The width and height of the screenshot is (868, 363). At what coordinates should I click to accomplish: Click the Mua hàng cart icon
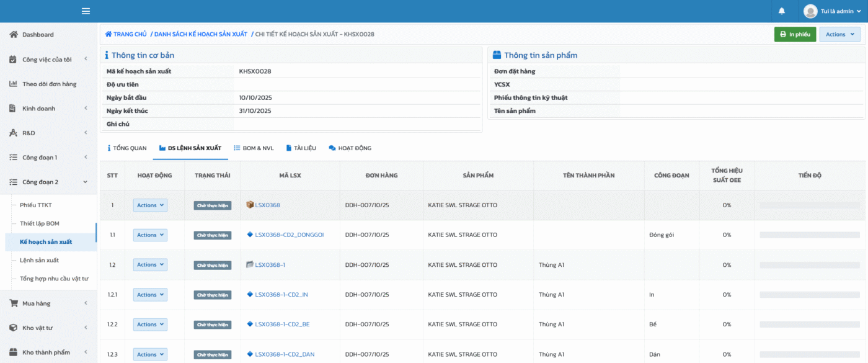point(13,303)
